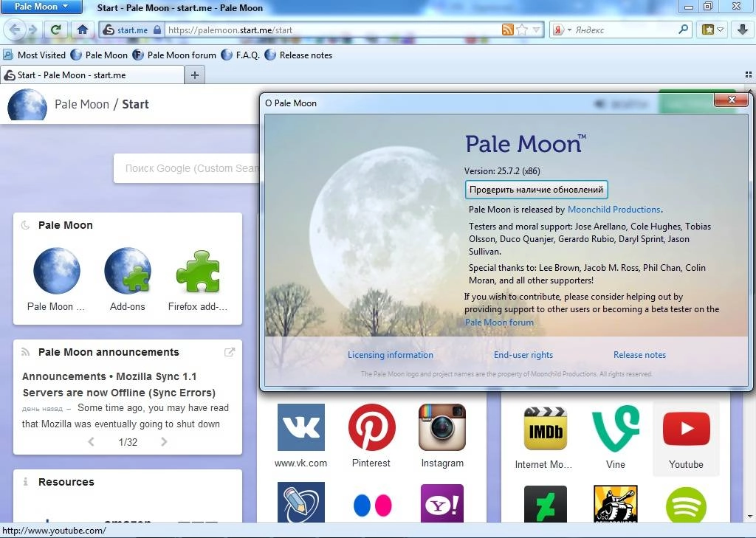Screen dimensions: 756x538
Task: Open the Firefox add-ons puzzle icon
Action: pyautogui.click(x=198, y=272)
